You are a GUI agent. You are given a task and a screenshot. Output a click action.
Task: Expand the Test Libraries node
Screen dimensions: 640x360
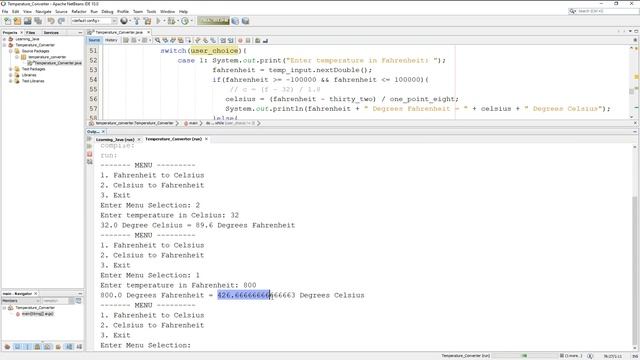[x=11, y=81]
